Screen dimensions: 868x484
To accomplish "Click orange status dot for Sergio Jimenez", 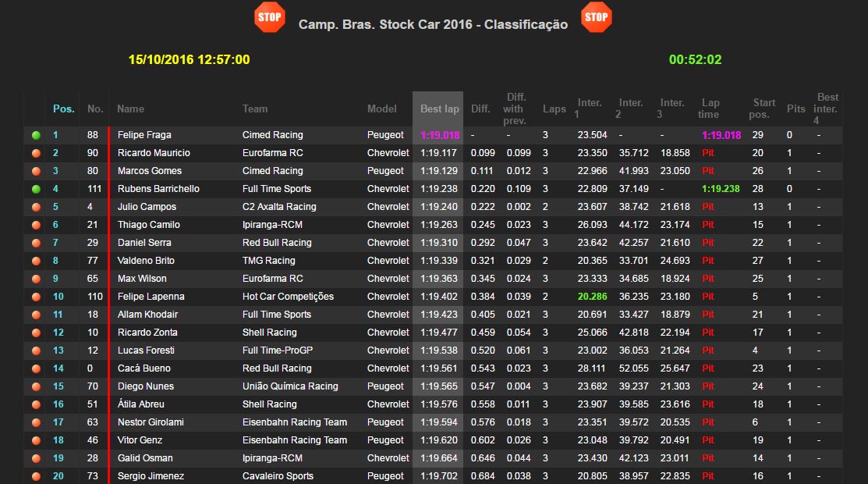I will click(x=36, y=476).
